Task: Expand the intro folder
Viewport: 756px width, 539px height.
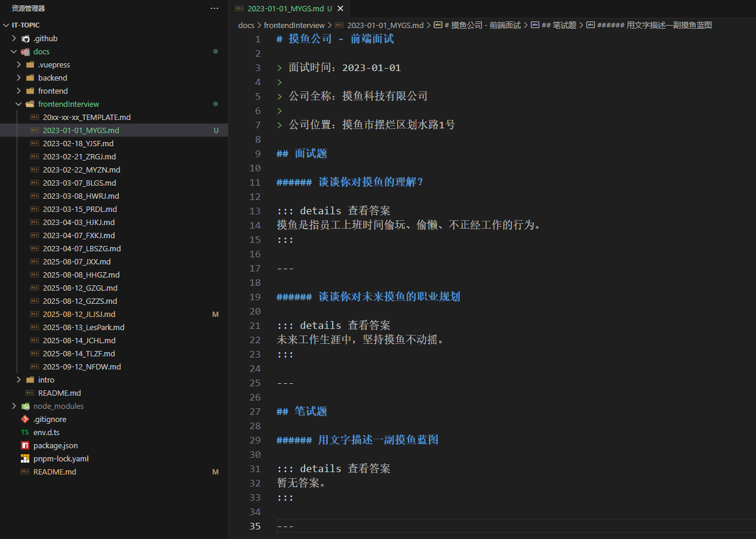Action: 19,380
